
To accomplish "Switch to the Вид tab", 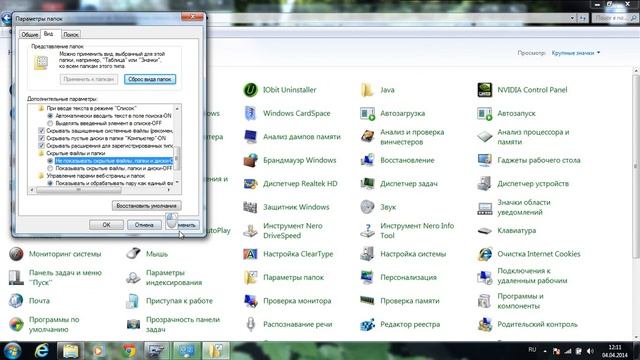I will click(x=49, y=34).
